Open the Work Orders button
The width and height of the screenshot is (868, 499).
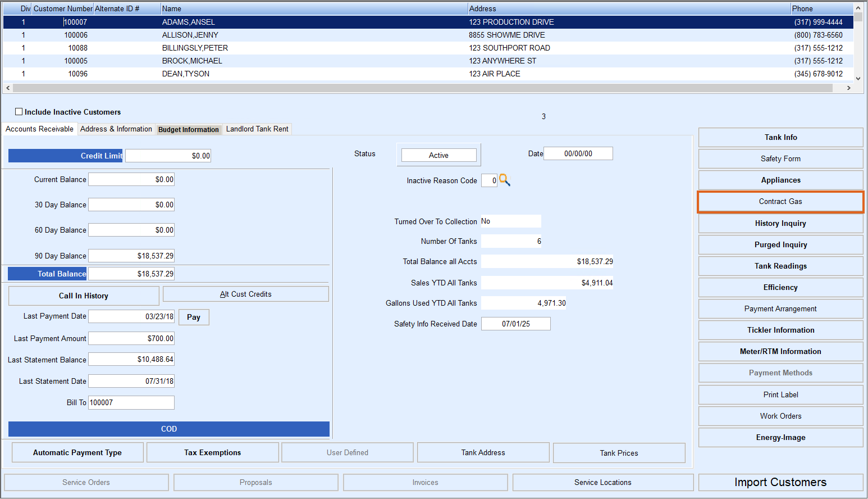(780, 416)
